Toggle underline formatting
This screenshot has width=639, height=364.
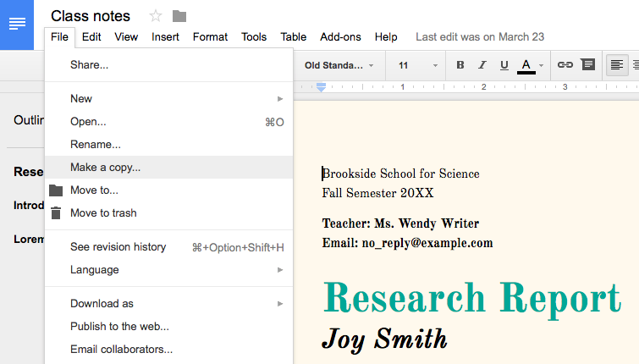point(504,65)
